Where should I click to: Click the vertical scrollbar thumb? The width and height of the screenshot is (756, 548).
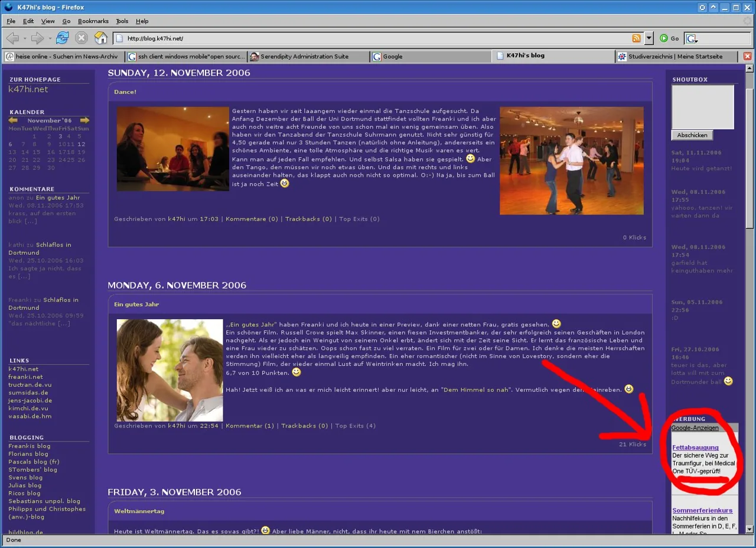(x=750, y=157)
